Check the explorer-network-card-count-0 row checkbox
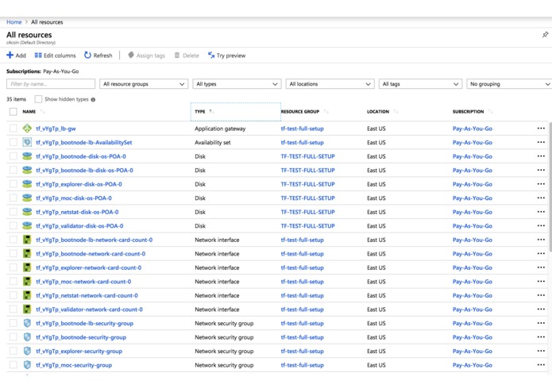This screenshot has height=392, width=552. 14,267
